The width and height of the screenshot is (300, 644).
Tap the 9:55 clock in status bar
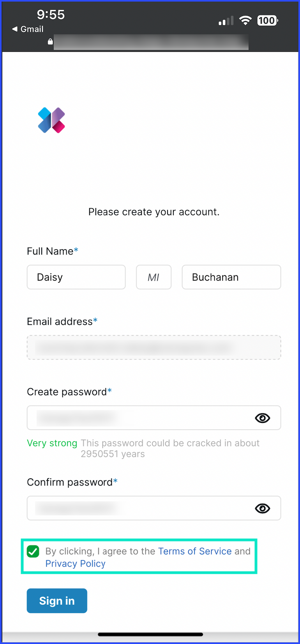pyautogui.click(x=51, y=15)
